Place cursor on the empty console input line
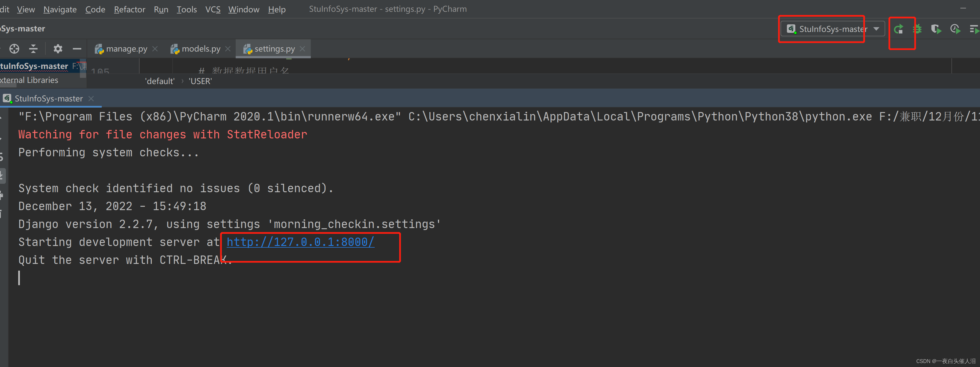Screen dimensions: 980x367 click(19, 278)
